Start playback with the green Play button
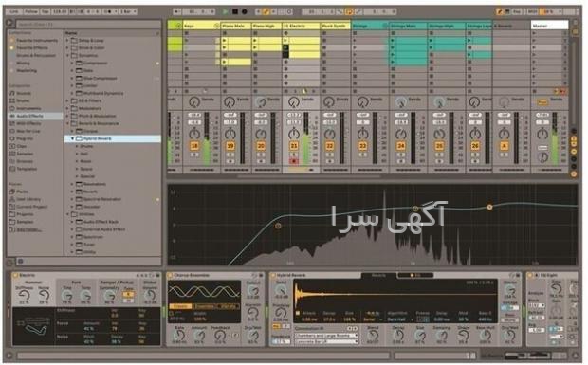 click(225, 11)
